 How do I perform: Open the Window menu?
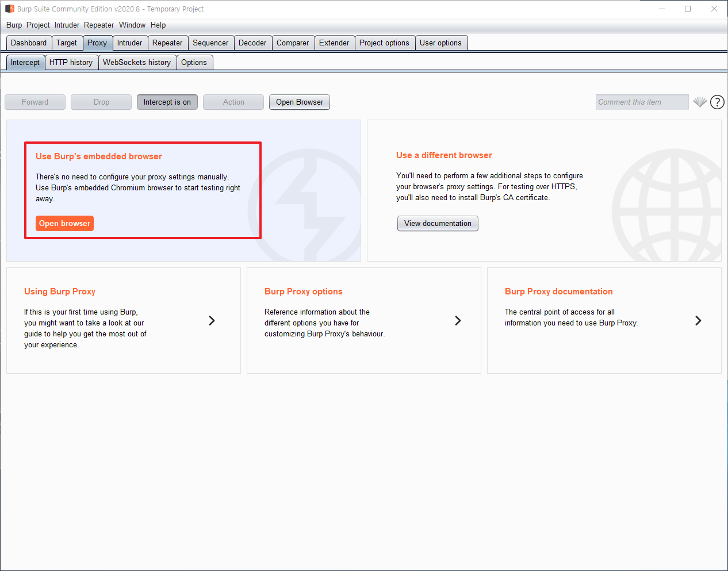coord(132,25)
